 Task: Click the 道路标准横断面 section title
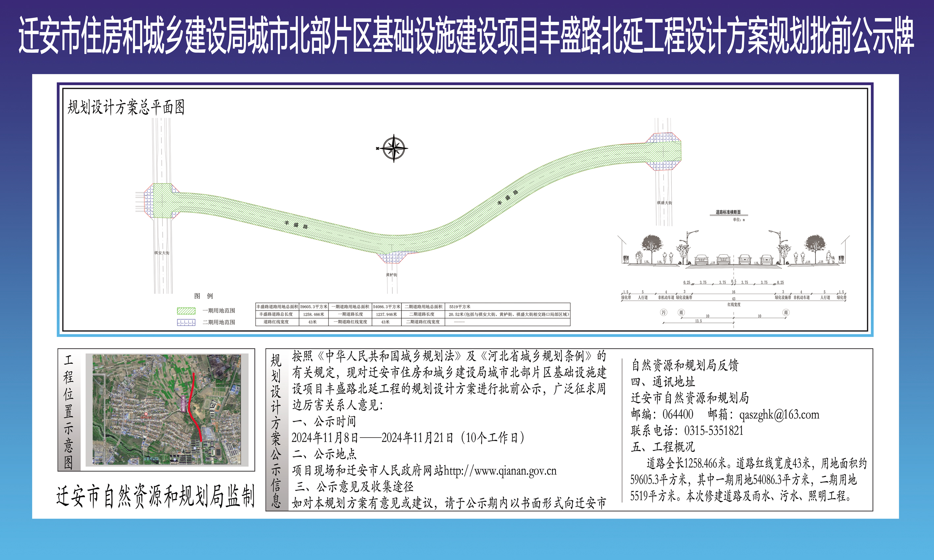coord(728,212)
